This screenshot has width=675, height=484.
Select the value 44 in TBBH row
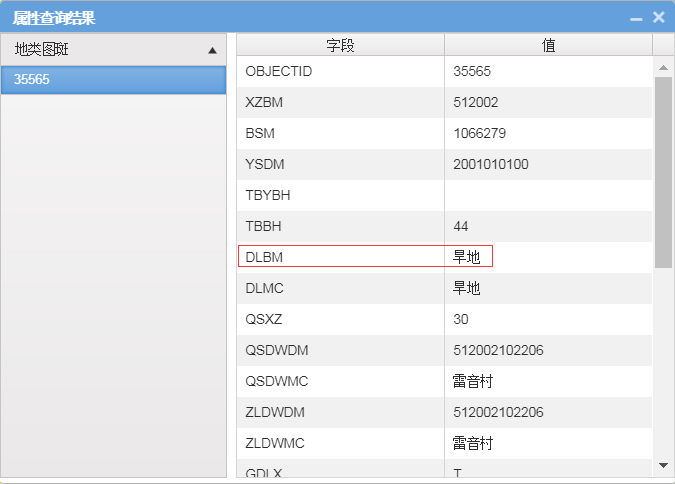pos(548,226)
